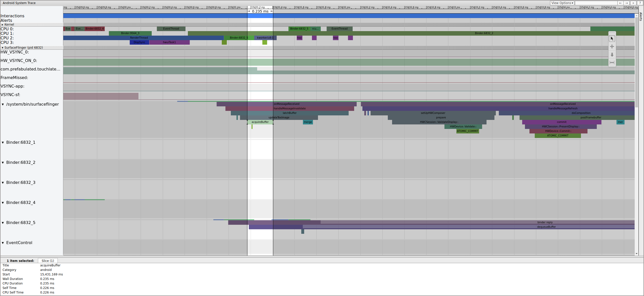644x296 pixels.
Task: Expand the Kernel section
Action: [3, 25]
